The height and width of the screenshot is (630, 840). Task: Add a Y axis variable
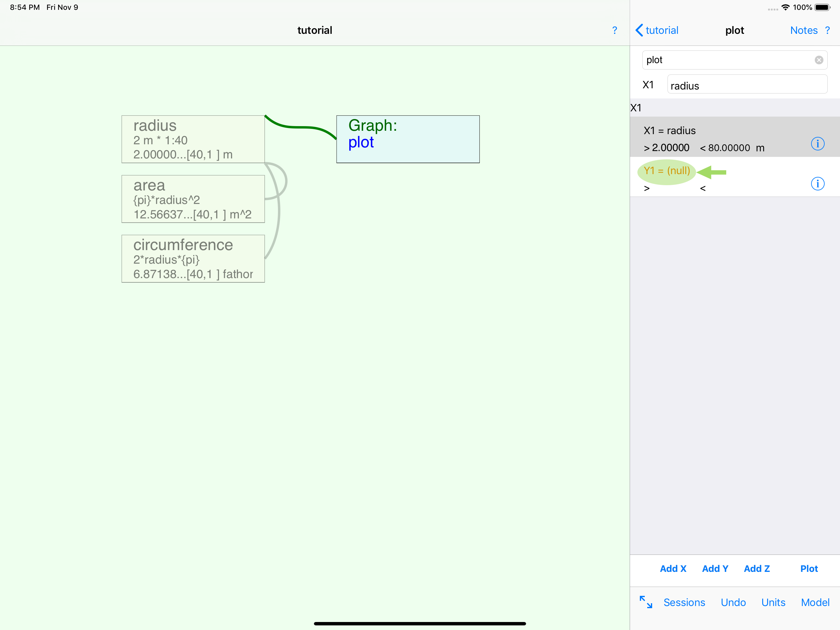click(715, 569)
